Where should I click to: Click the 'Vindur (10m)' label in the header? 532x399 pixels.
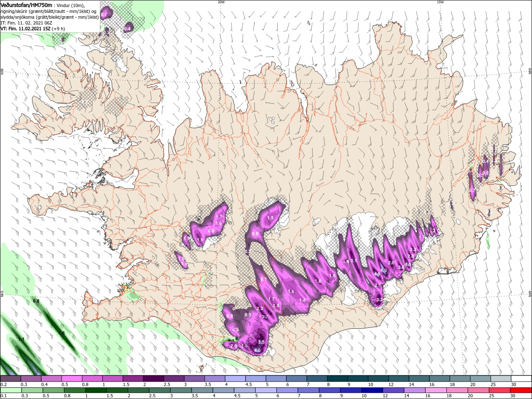[70, 5]
